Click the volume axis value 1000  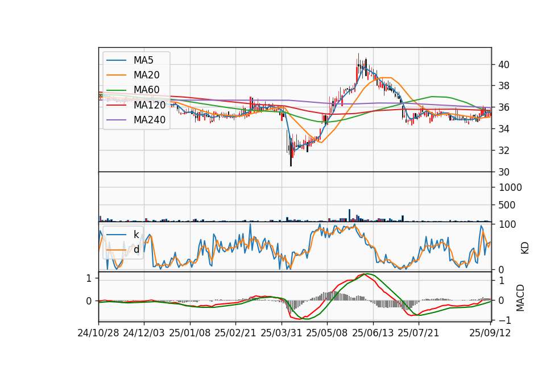point(511,187)
